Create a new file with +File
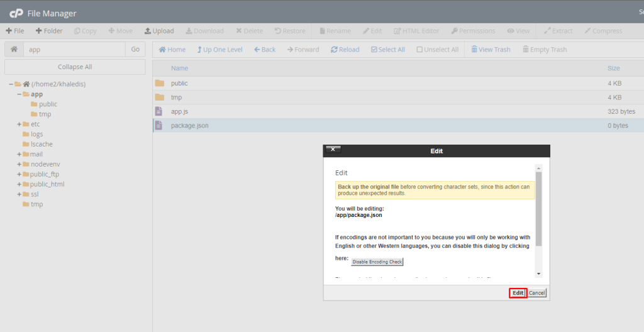 click(15, 31)
